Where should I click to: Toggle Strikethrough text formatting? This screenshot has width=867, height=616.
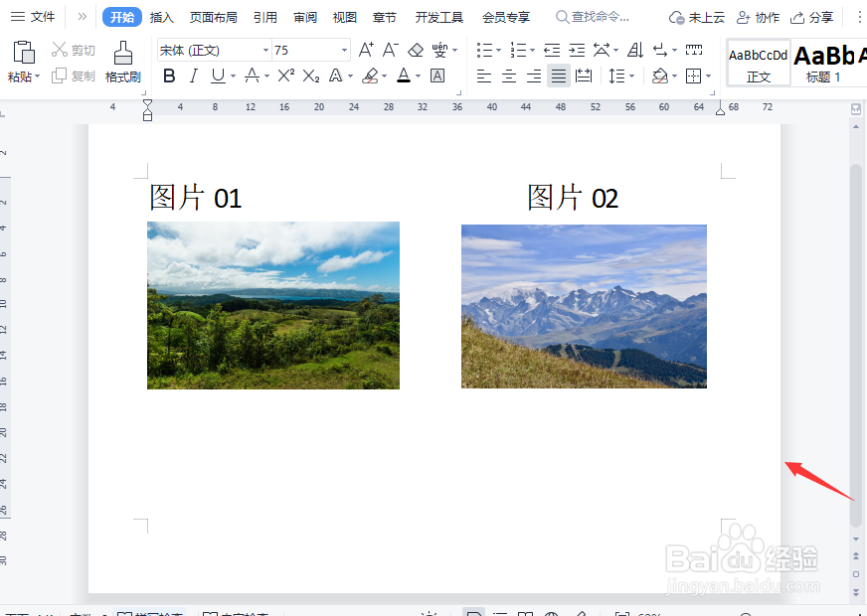[x=252, y=76]
